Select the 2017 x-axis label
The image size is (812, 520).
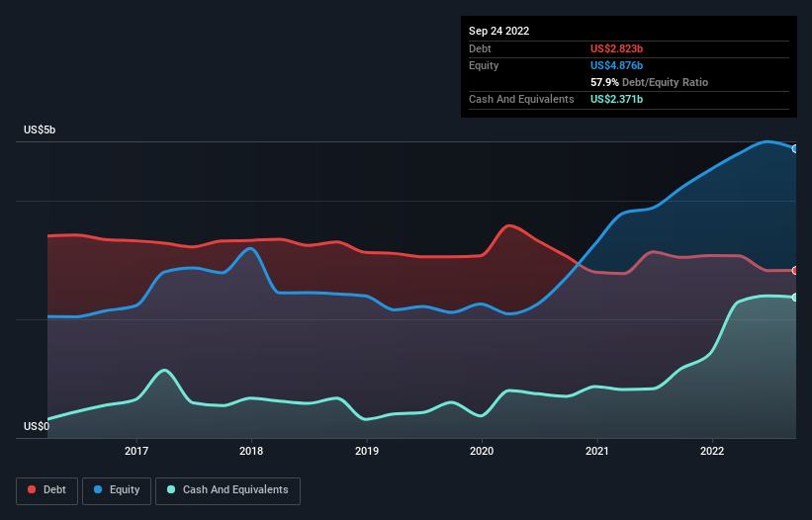coord(136,451)
